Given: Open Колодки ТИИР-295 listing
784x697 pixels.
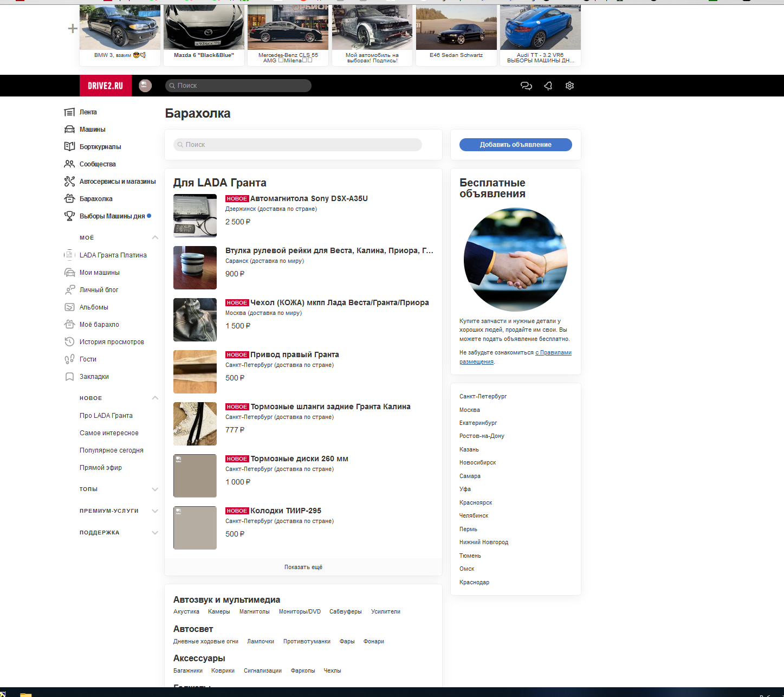Looking at the screenshot, I should (286, 511).
